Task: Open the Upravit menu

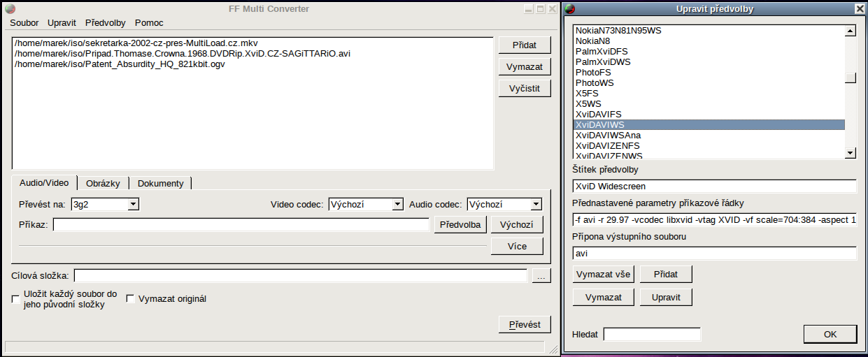Action: click(x=62, y=23)
